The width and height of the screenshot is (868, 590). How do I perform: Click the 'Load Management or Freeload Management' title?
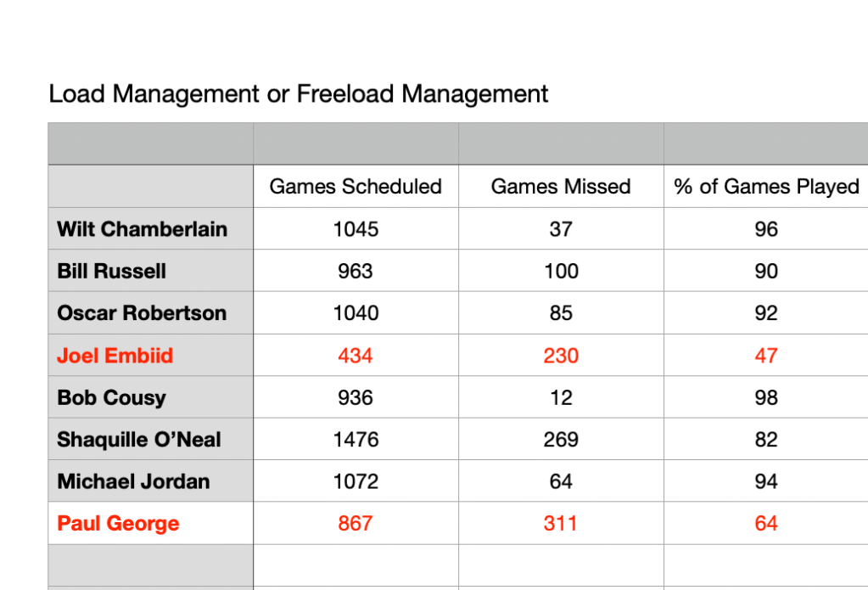tap(298, 93)
